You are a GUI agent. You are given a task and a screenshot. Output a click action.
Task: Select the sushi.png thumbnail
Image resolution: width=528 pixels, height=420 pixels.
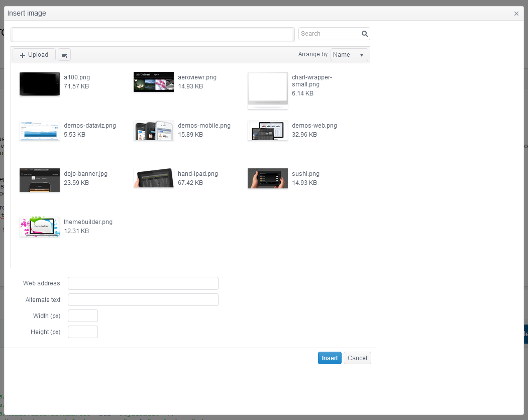point(268,178)
